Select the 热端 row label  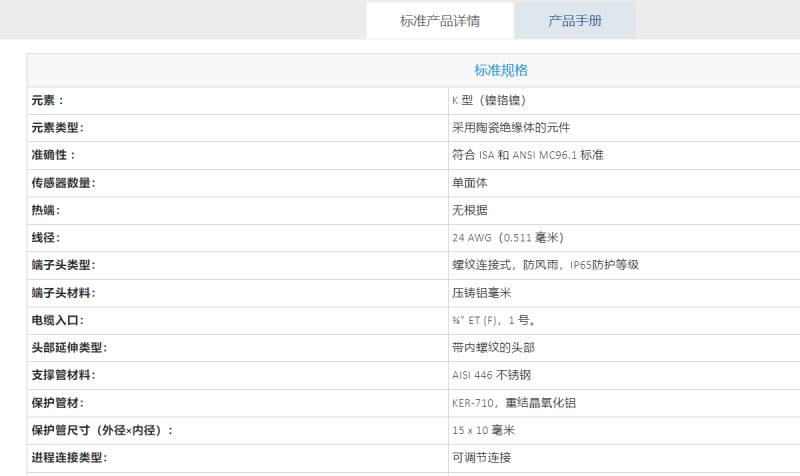[48, 210]
